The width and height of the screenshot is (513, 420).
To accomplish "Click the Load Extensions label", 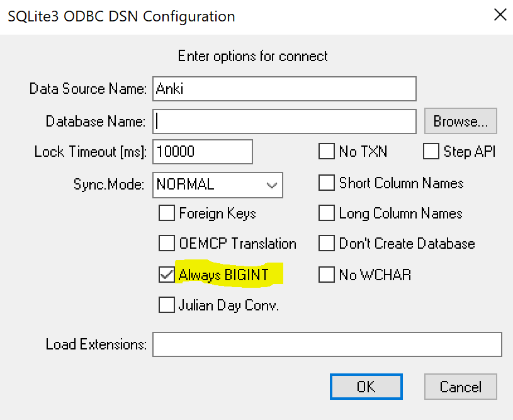I will [96, 344].
